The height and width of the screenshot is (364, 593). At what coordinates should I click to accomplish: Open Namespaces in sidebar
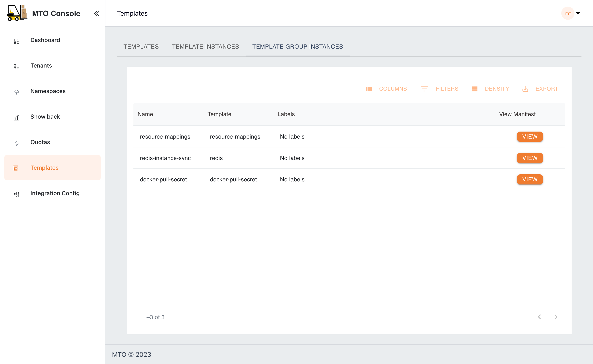click(53, 91)
